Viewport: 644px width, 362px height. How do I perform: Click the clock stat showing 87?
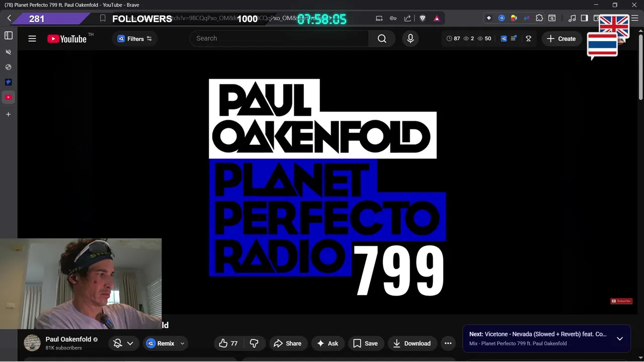(453, 39)
